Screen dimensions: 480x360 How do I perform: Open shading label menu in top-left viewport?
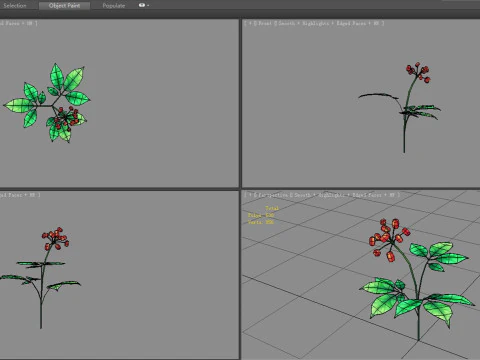(x=18, y=23)
